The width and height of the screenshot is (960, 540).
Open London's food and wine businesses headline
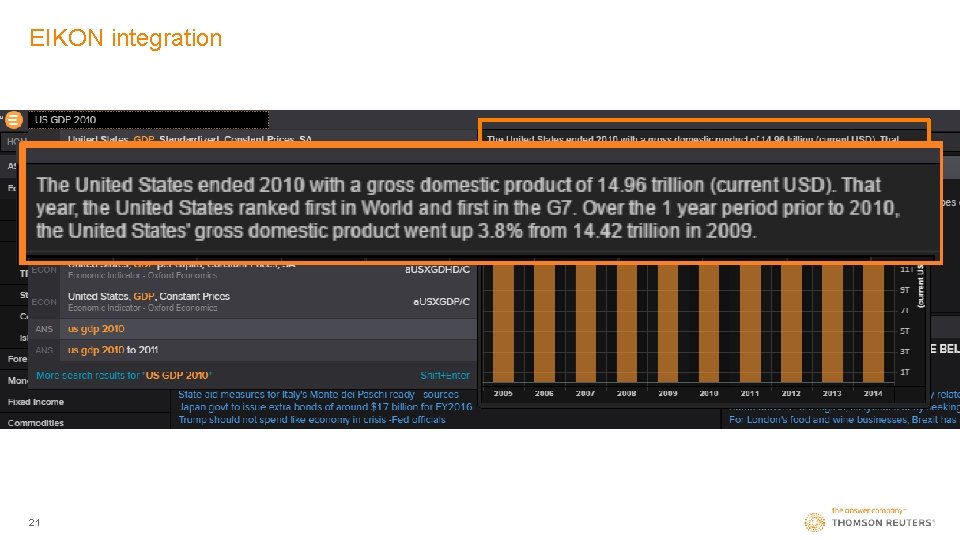842,420
